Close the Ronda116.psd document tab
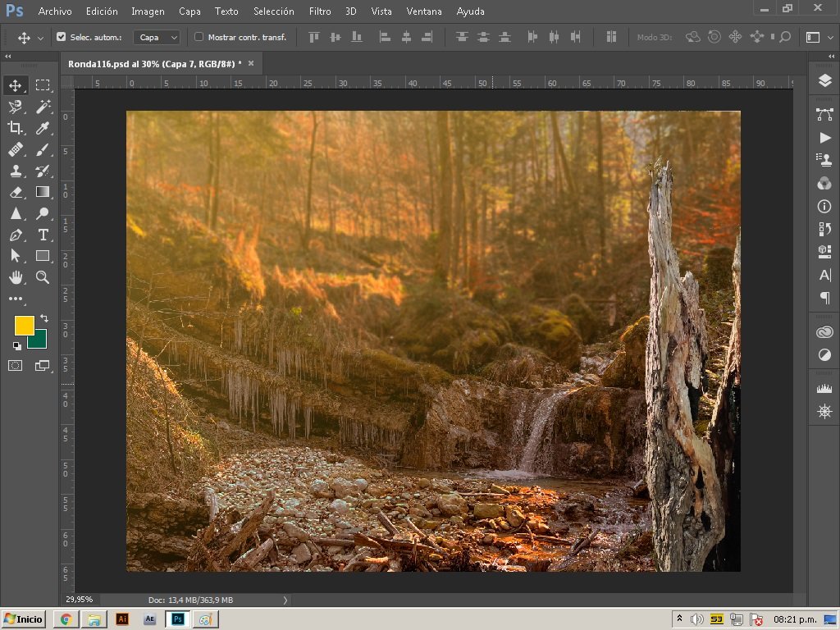The width and height of the screenshot is (840, 630). [x=251, y=63]
